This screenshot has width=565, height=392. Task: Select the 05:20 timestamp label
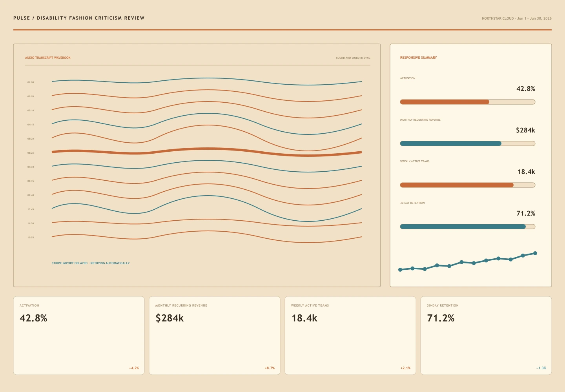[31, 139]
